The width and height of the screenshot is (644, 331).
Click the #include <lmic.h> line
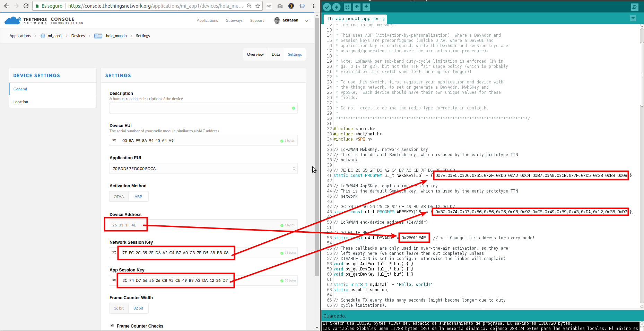click(354, 129)
